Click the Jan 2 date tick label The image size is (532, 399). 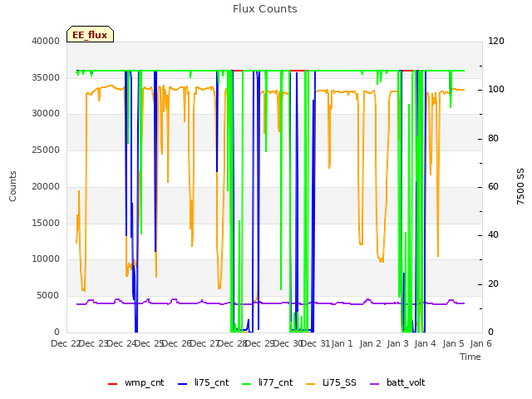click(370, 343)
